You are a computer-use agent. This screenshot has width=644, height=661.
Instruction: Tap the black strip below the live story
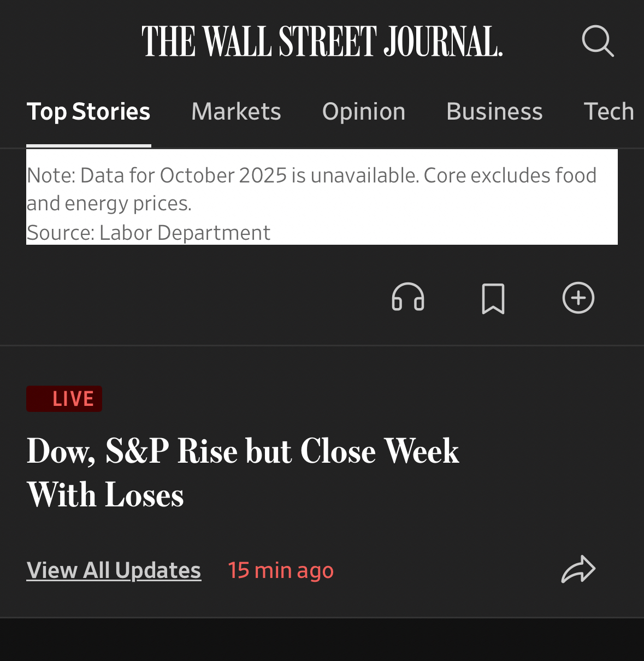[322, 640]
